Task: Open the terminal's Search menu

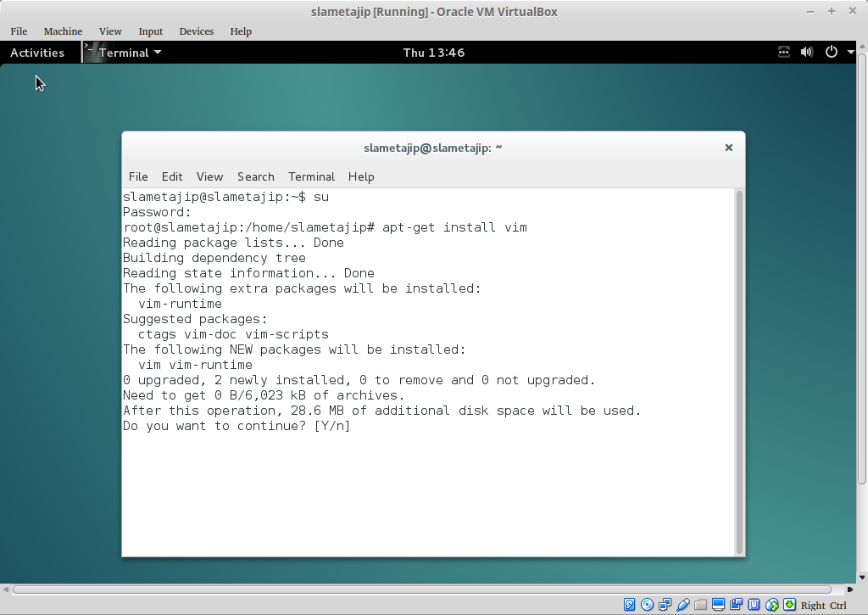Action: click(256, 176)
